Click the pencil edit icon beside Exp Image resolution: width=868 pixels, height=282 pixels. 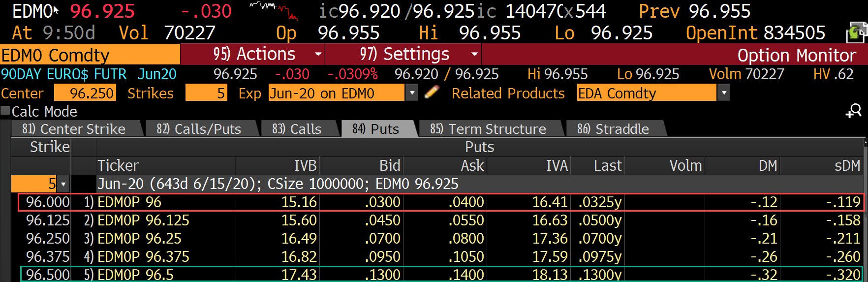pos(432,92)
